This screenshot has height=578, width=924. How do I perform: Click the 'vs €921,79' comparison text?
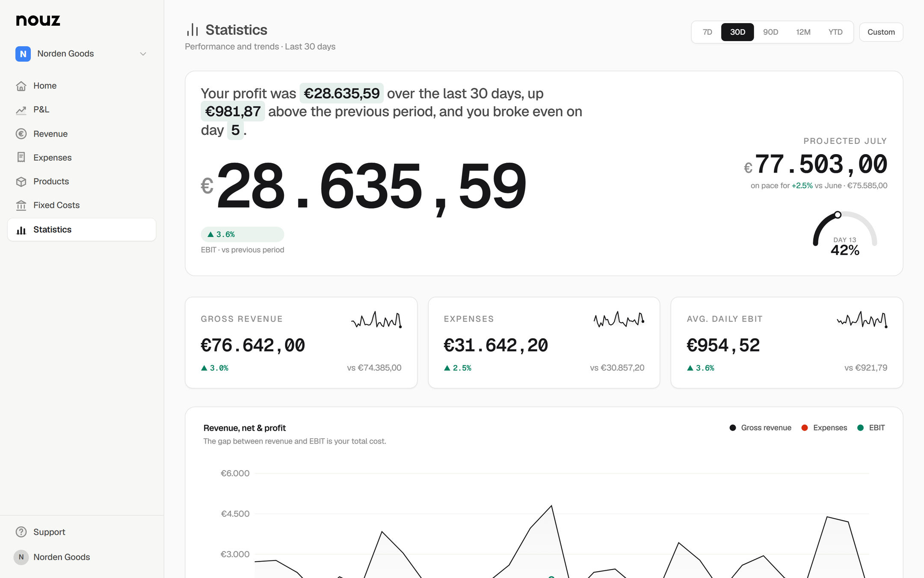point(866,368)
